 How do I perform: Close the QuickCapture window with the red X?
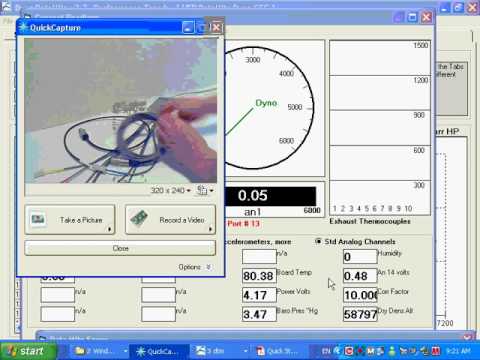pos(216,28)
